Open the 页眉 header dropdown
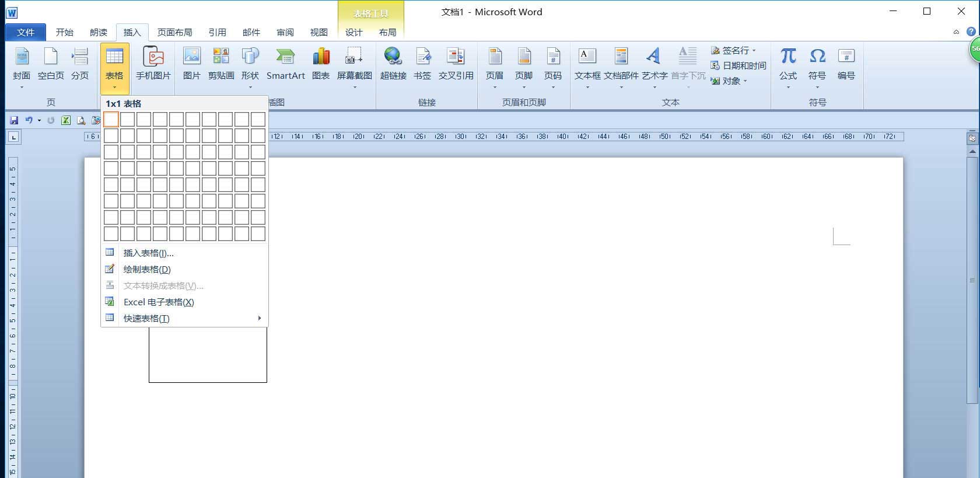 click(x=495, y=68)
